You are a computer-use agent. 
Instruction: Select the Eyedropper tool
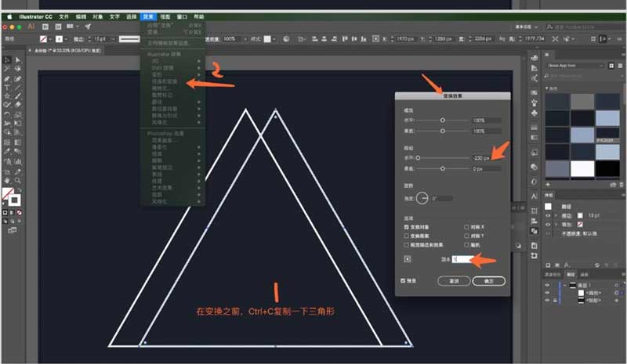click(7, 151)
